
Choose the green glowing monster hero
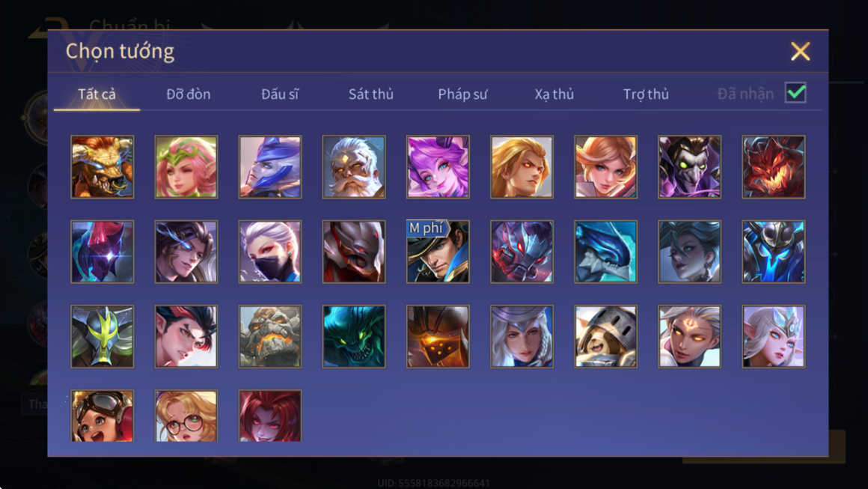pos(354,336)
